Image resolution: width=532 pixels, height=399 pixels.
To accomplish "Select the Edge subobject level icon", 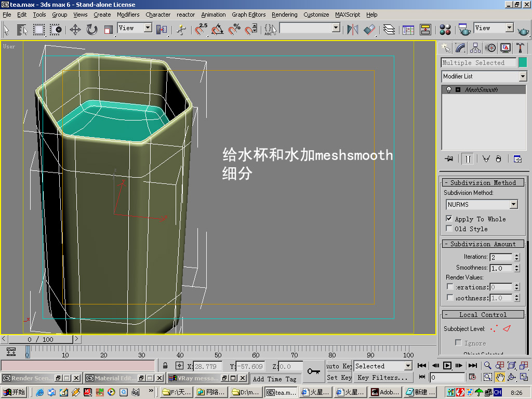I will click(x=507, y=328).
